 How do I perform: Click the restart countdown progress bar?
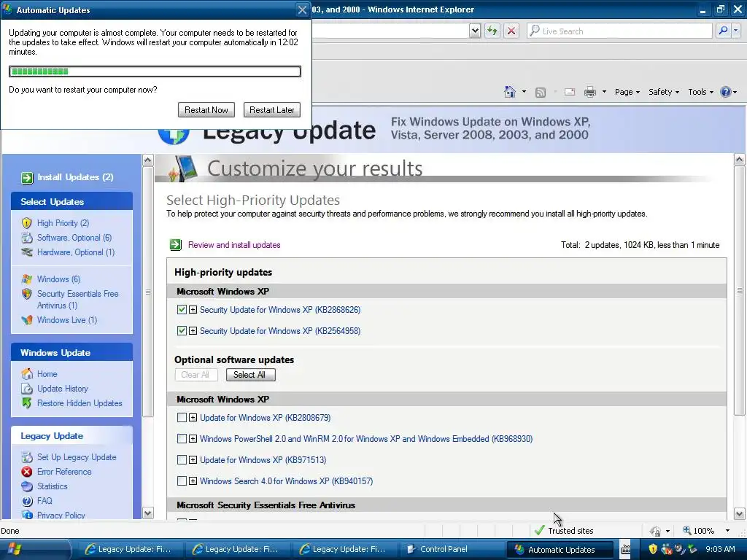pos(155,71)
